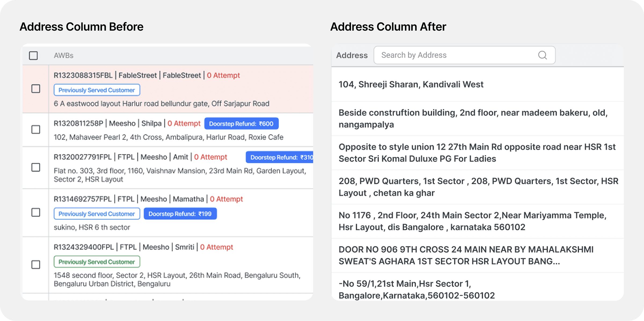Tick the R1314692757FPL Mamatha row checkbox
644x321 pixels.
pyautogui.click(x=36, y=212)
